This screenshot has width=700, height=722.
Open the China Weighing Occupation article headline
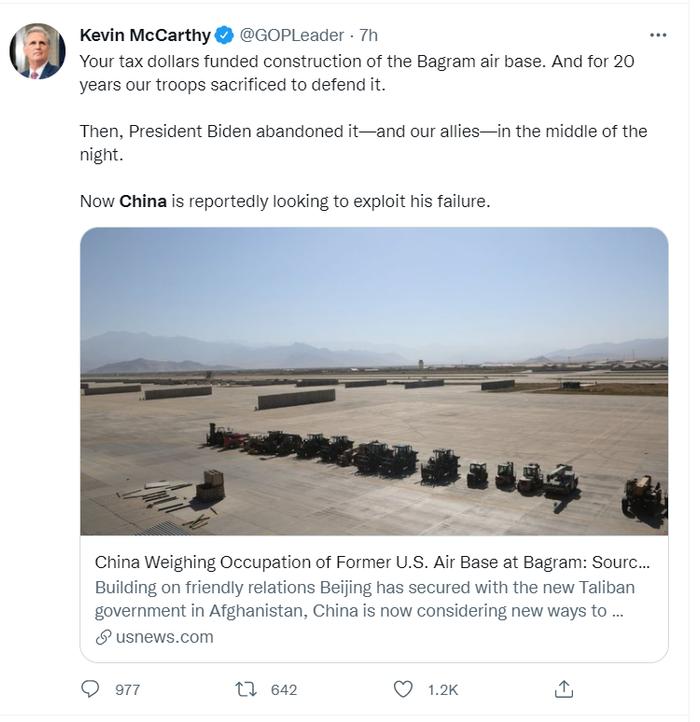[372, 562]
